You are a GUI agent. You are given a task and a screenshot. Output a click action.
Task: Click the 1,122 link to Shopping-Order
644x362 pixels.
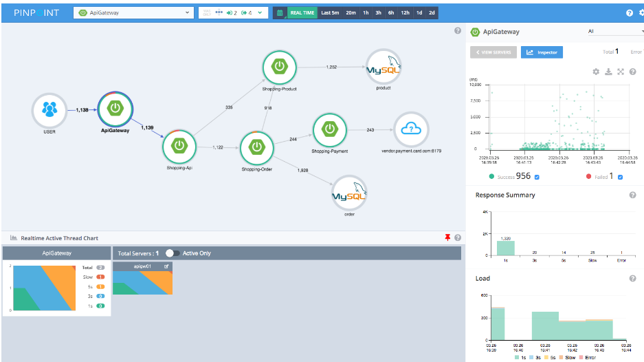(x=218, y=147)
